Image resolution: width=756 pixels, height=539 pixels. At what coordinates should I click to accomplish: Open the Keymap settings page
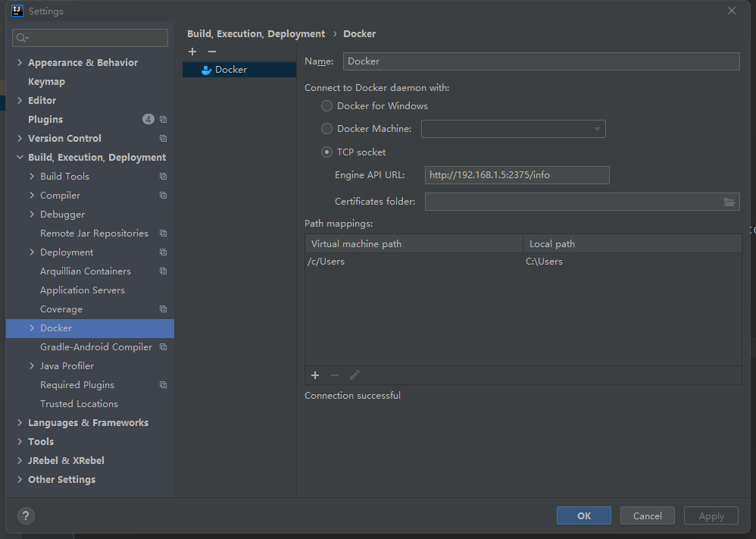tap(46, 82)
